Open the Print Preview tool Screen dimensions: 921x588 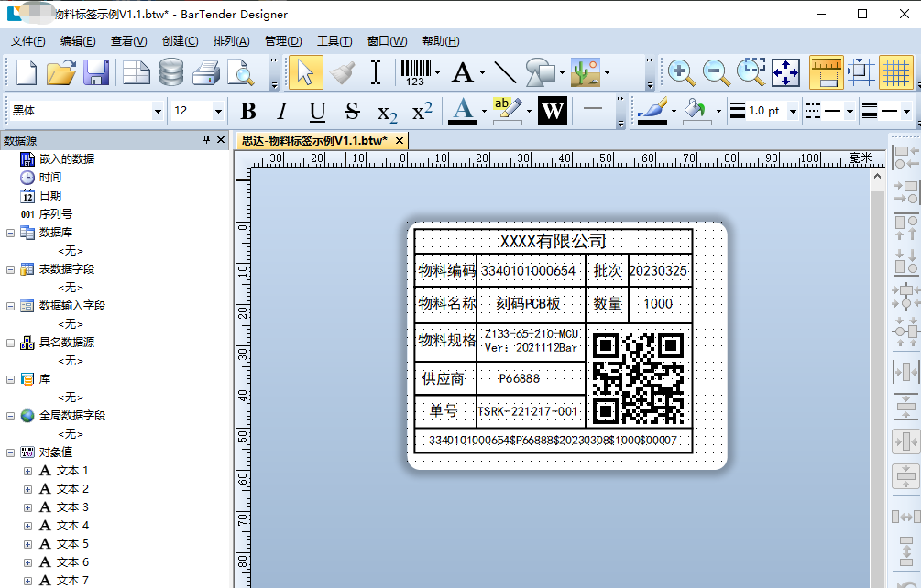(x=241, y=72)
